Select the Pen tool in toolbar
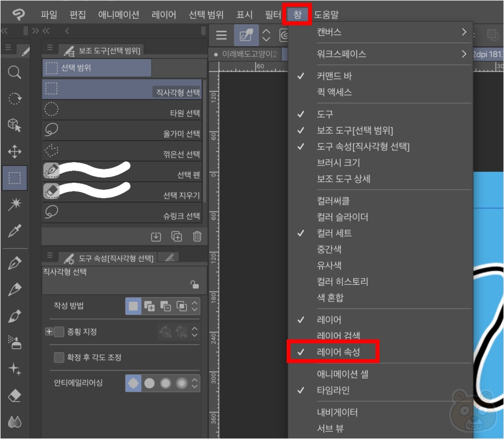This screenshot has width=504, height=439. pyautogui.click(x=15, y=263)
